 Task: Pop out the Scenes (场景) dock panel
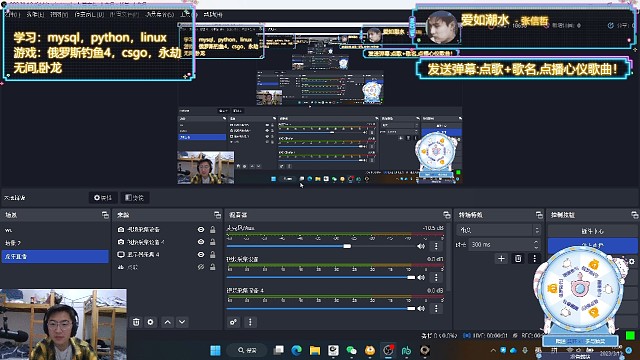[x=105, y=215]
